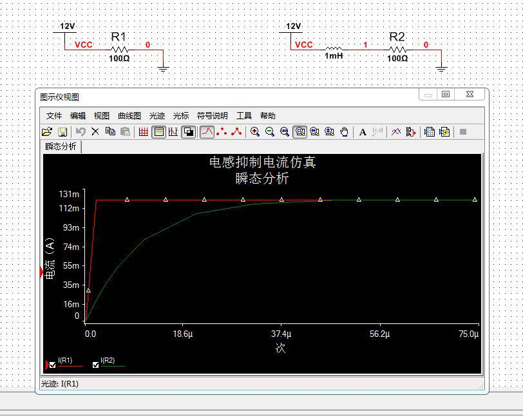Select the 1mH inductor in the schematic
The height and width of the screenshot is (420, 523).
click(x=333, y=49)
